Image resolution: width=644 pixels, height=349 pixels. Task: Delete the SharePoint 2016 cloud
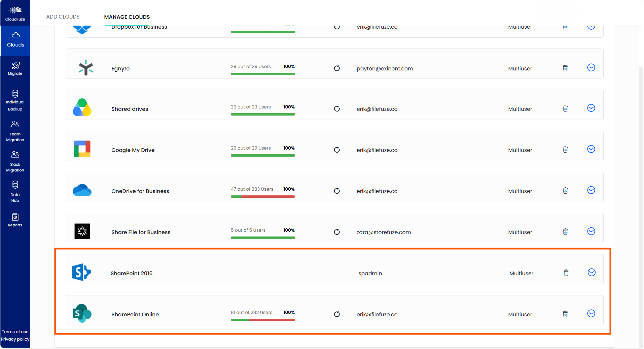point(566,273)
